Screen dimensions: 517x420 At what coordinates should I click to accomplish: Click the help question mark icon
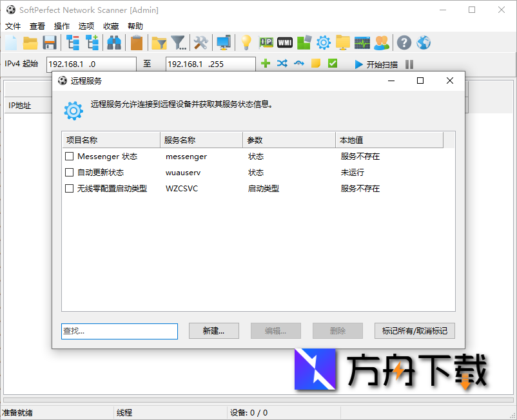pyautogui.click(x=404, y=43)
